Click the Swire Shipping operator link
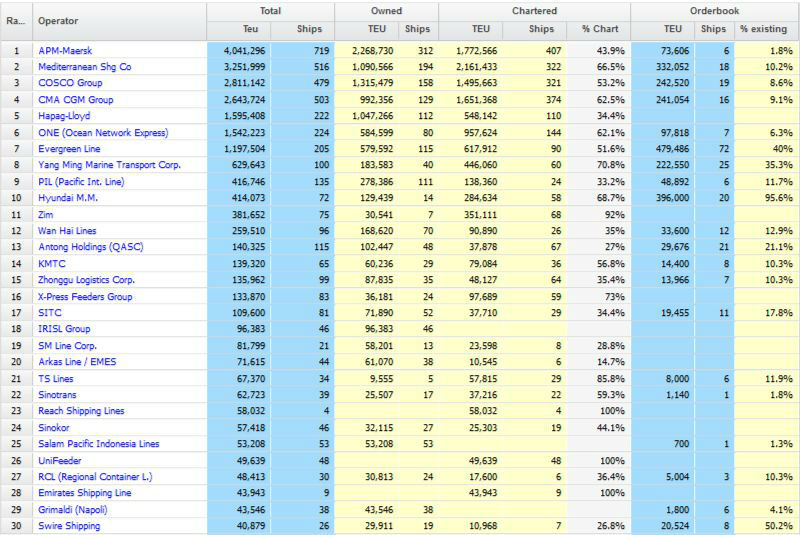Viewport: 800px width, 535px height. pyautogui.click(x=69, y=526)
